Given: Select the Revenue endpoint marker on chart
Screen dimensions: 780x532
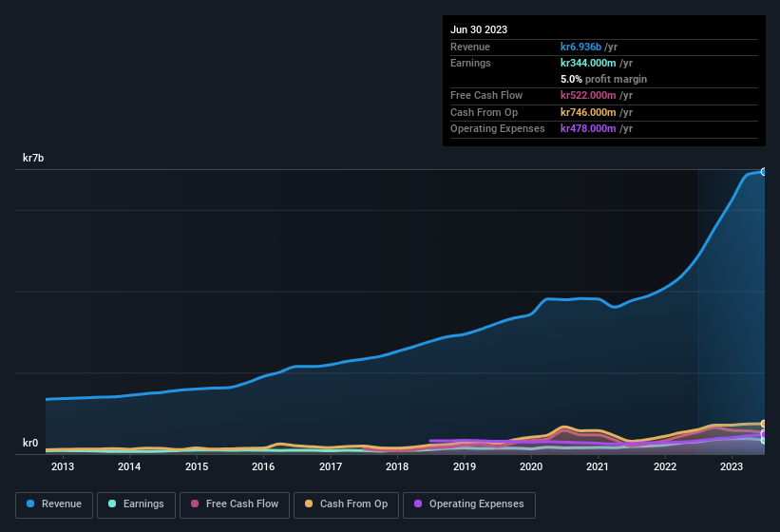Looking at the screenshot, I should click(763, 172).
